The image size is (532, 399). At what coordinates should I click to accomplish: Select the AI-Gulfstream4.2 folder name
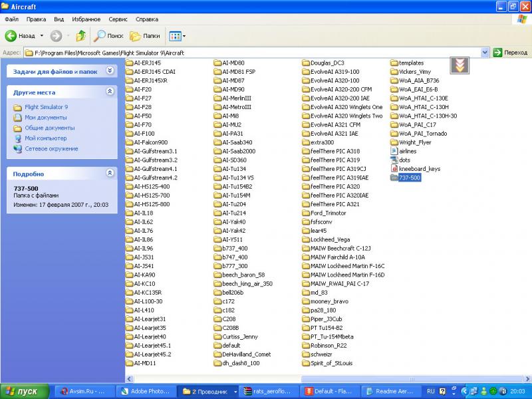pyautogui.click(x=156, y=178)
